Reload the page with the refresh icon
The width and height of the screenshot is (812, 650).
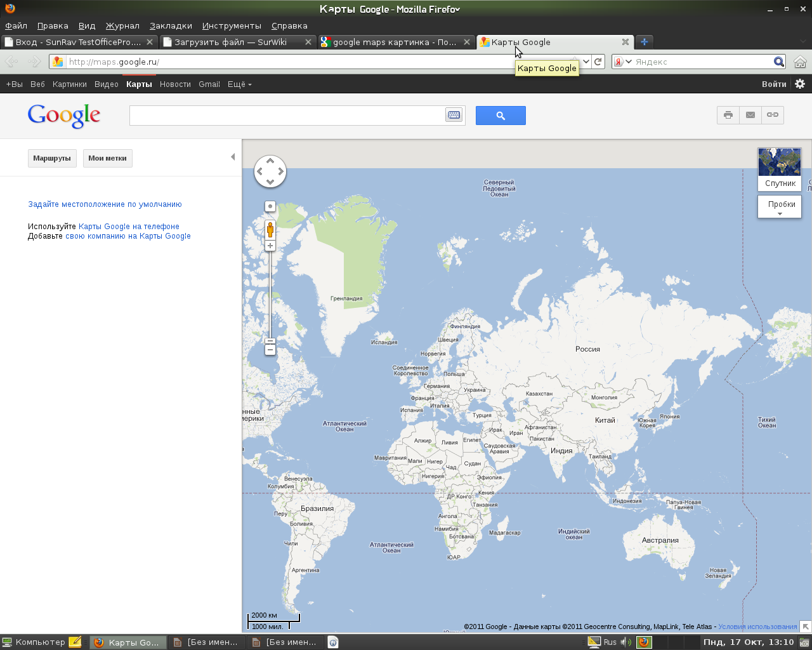pos(598,62)
